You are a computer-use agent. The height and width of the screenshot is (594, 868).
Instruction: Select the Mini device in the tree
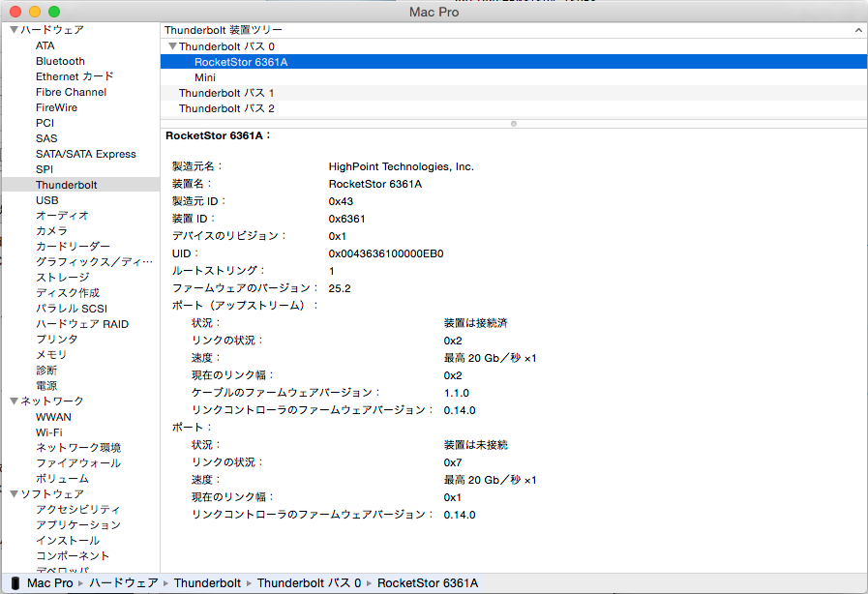(x=514, y=77)
